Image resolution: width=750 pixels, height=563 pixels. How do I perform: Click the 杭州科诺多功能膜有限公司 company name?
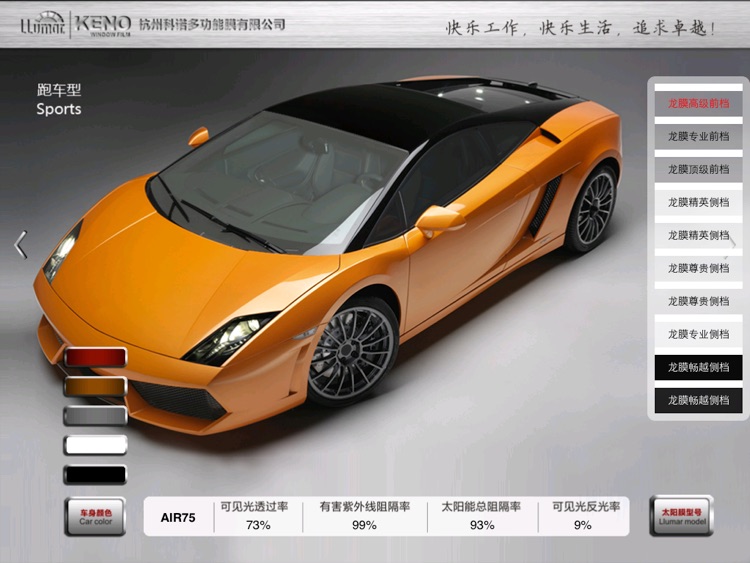(212, 24)
